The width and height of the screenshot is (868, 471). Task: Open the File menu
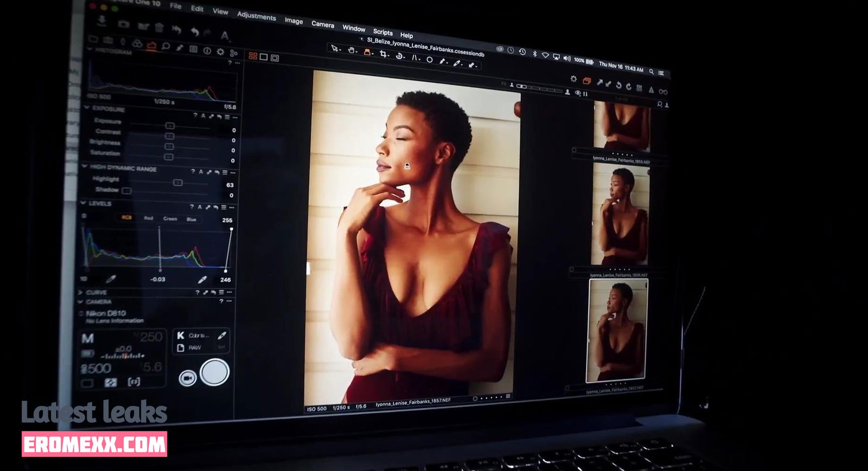[x=176, y=6]
